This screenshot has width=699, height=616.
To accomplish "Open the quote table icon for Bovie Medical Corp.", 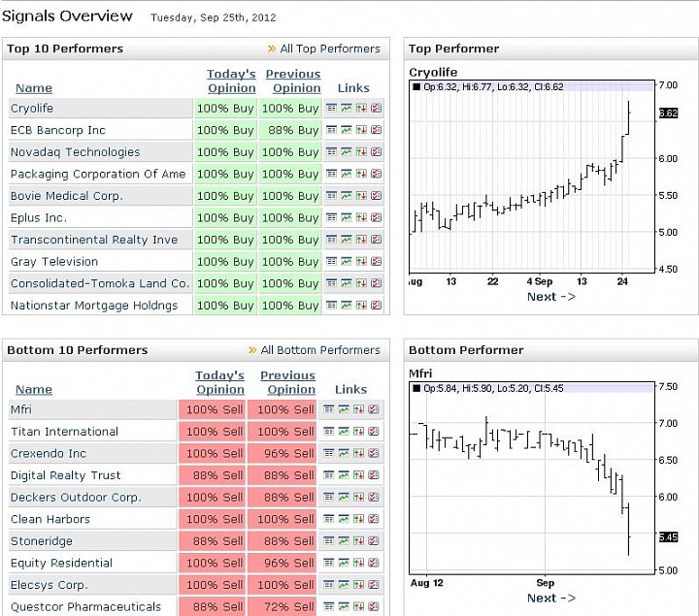I will pos(331,195).
